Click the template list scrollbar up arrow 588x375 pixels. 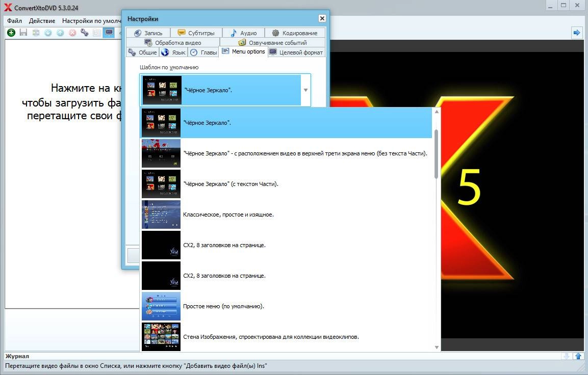(437, 111)
